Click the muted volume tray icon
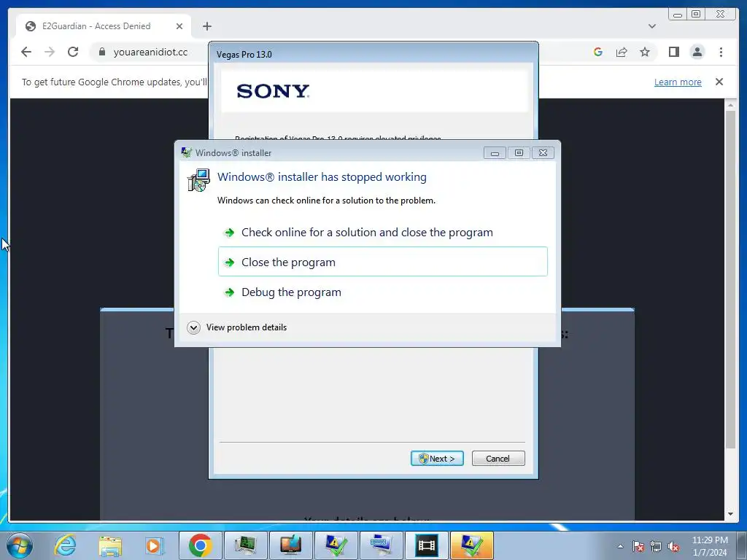747x560 pixels. click(x=673, y=546)
